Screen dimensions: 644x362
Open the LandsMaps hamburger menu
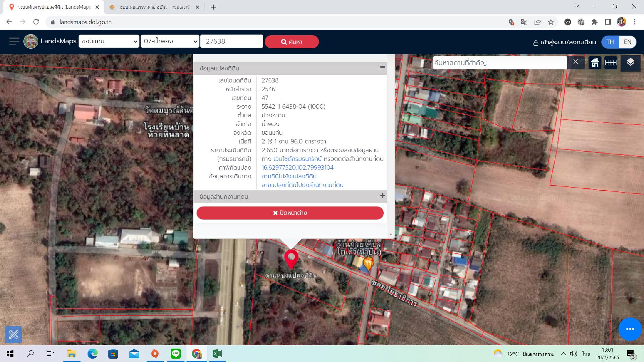[x=14, y=42]
